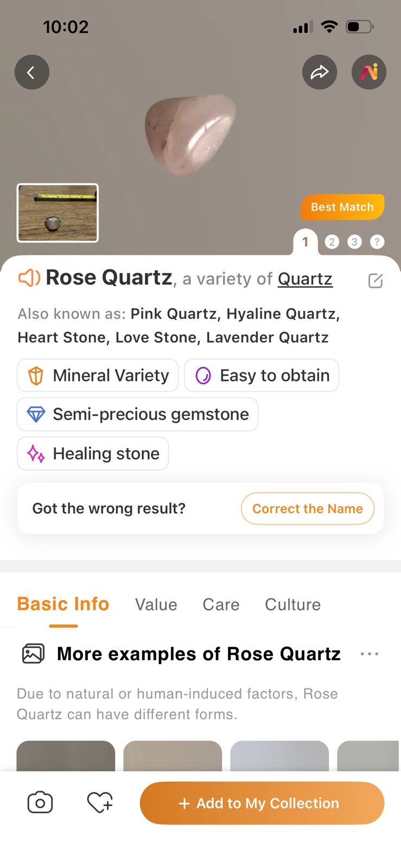The height and width of the screenshot is (868, 401).
Task: Open the colorful AI assistant icon
Action: click(369, 72)
